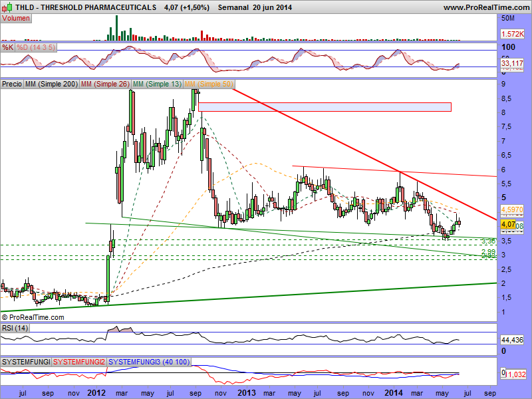
Task: Click the 11,032 SYSTEMFUNGI value tag
Action: [516, 374]
